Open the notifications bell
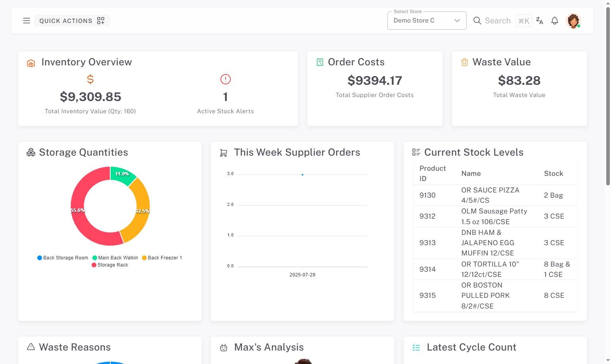The image size is (611, 364). tap(555, 21)
